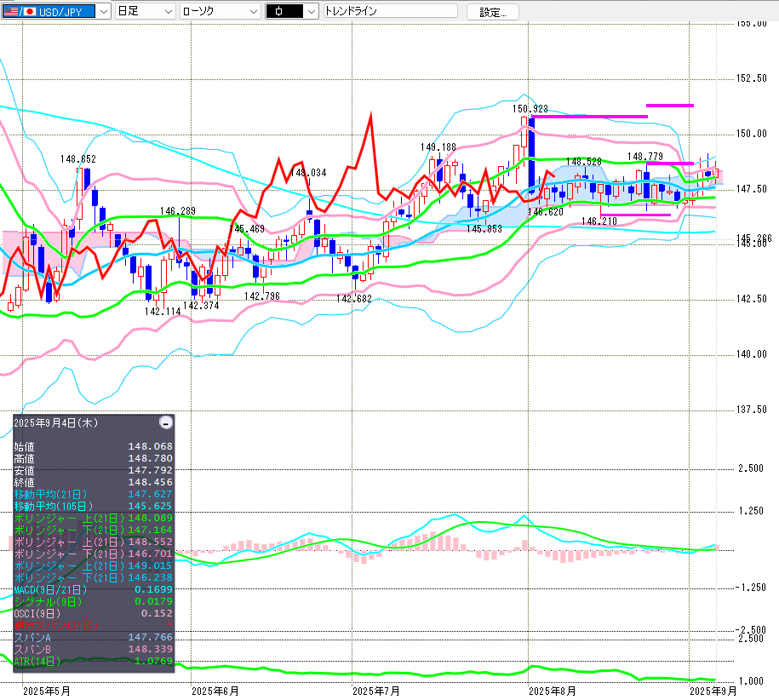Viewport: 779px width, 700px height.
Task: Click the 137.50 price axis label
Action: tap(751, 410)
